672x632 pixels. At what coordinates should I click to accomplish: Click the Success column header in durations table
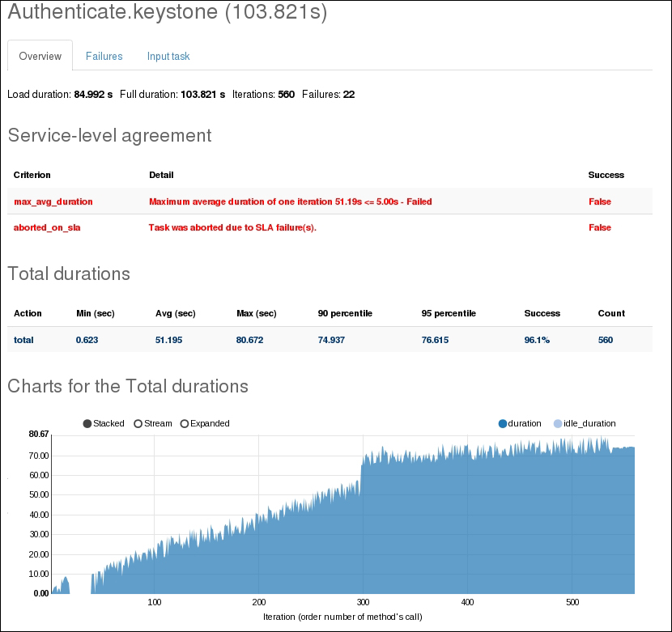click(x=542, y=313)
